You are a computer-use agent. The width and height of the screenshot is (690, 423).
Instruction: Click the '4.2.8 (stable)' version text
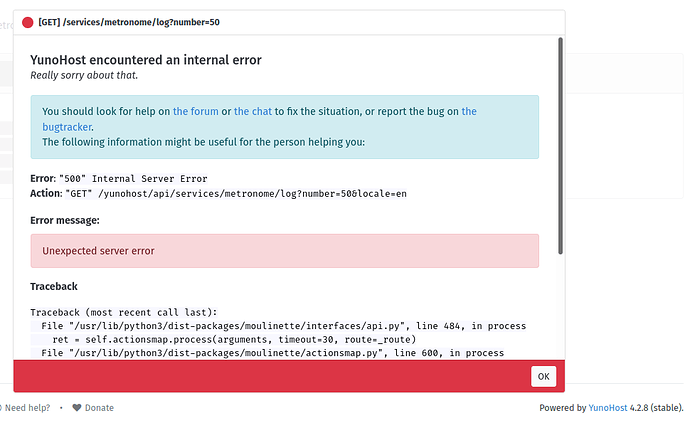pyautogui.click(x=656, y=408)
